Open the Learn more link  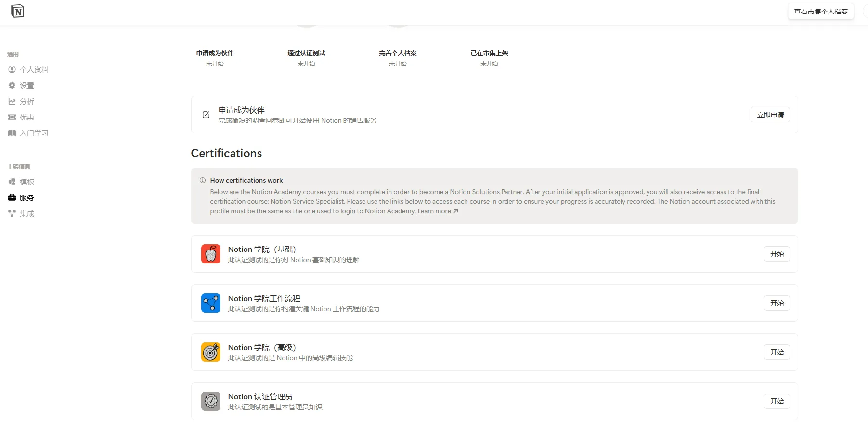(434, 211)
